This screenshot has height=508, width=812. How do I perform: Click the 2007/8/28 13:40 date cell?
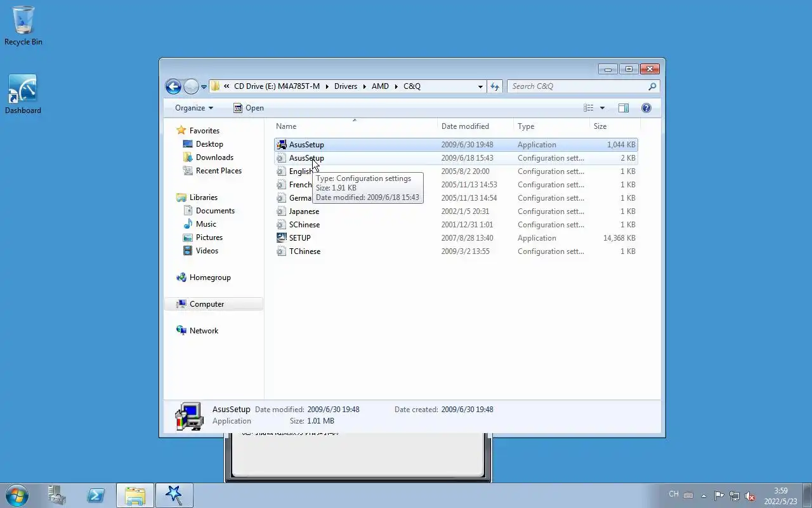[x=468, y=238]
